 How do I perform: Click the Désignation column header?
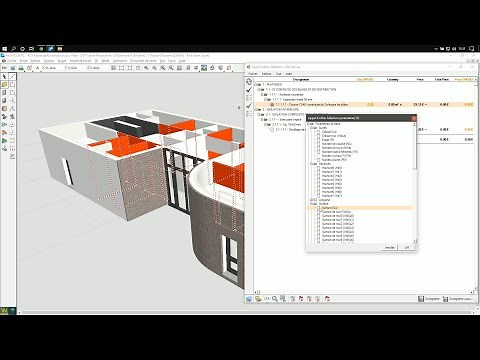tap(301, 79)
